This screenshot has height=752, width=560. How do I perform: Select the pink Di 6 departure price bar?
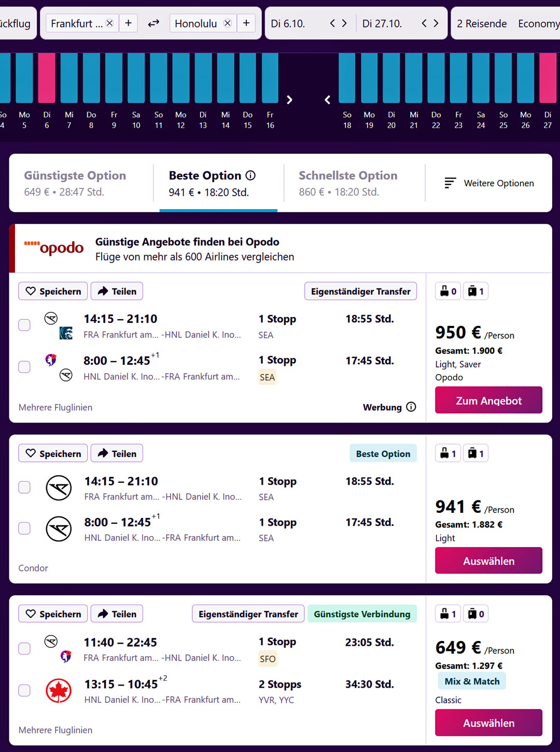(47, 78)
